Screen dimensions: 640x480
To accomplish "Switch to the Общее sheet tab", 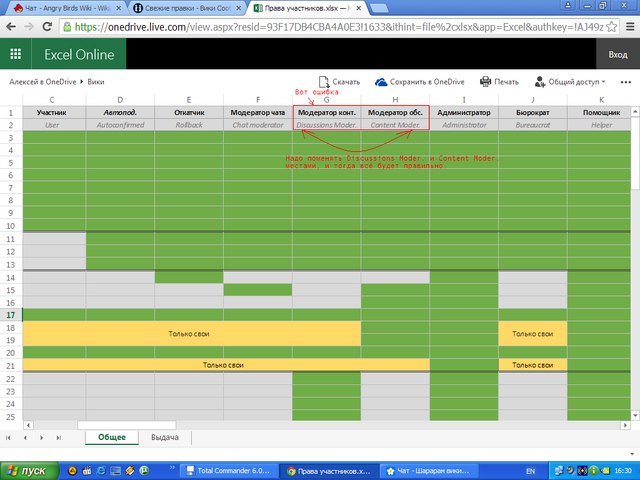I will point(112,437).
